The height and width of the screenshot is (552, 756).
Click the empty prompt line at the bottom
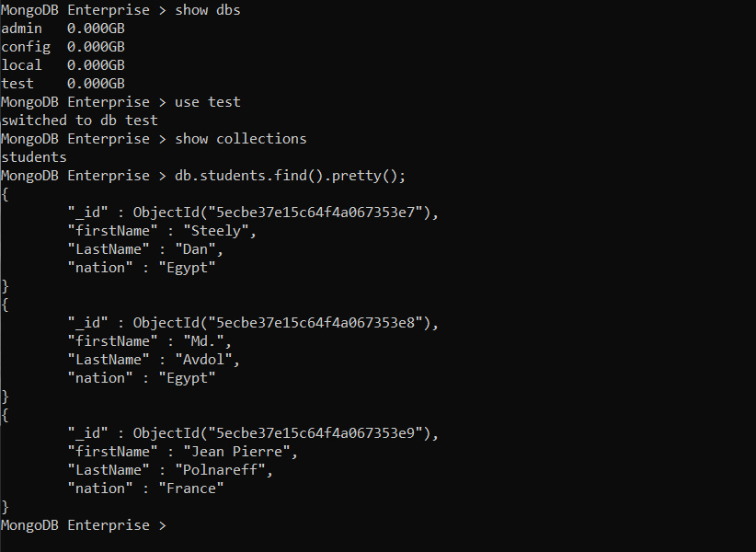coord(84,525)
